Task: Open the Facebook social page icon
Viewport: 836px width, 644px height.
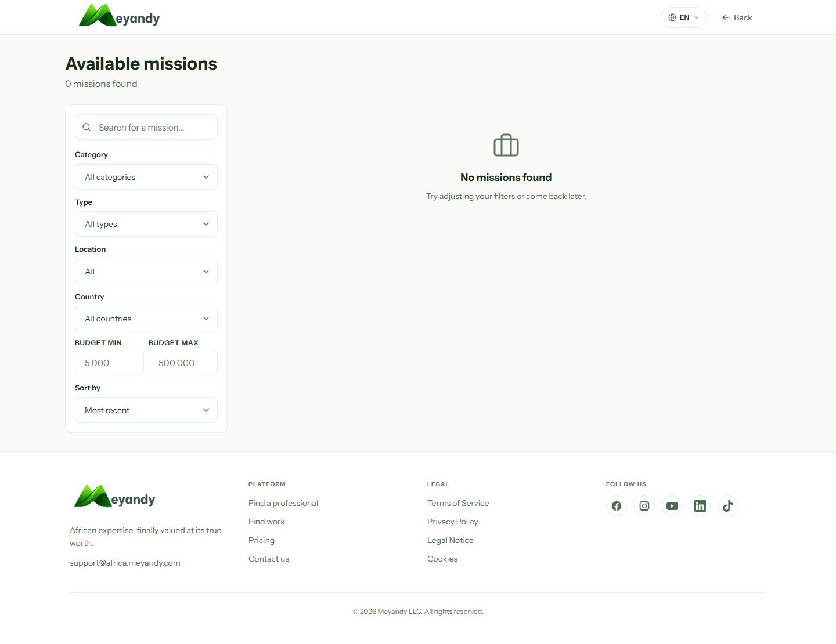Action: pyautogui.click(x=617, y=506)
